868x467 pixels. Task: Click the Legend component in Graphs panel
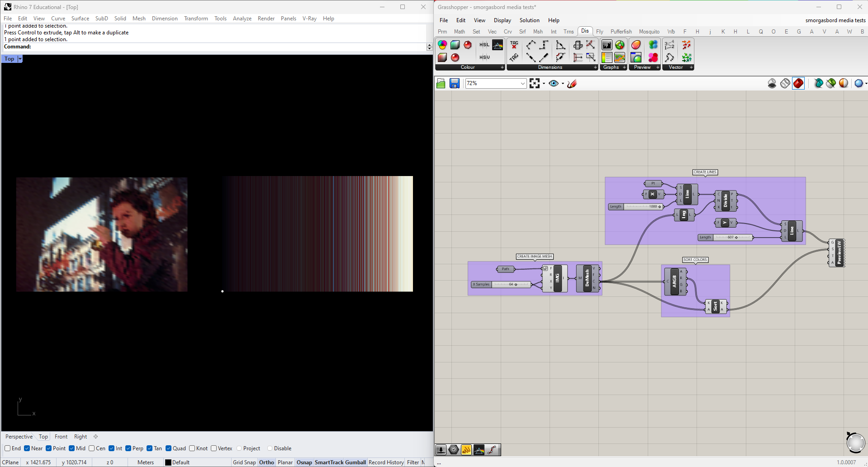point(607,57)
